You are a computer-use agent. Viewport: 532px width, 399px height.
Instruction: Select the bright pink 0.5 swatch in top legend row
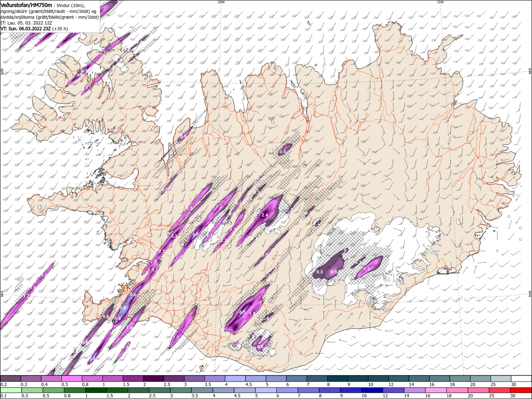71,379
